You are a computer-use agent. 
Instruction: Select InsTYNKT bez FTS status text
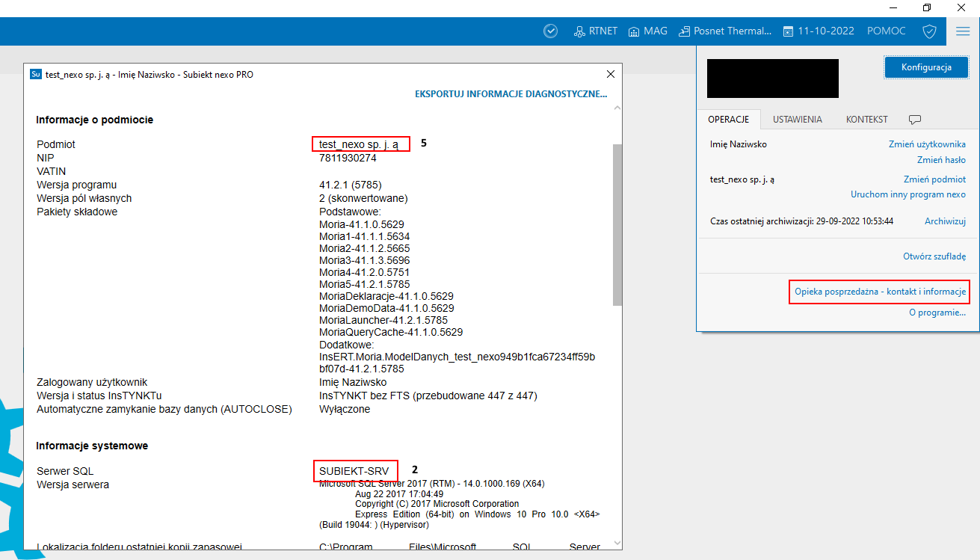pos(428,396)
